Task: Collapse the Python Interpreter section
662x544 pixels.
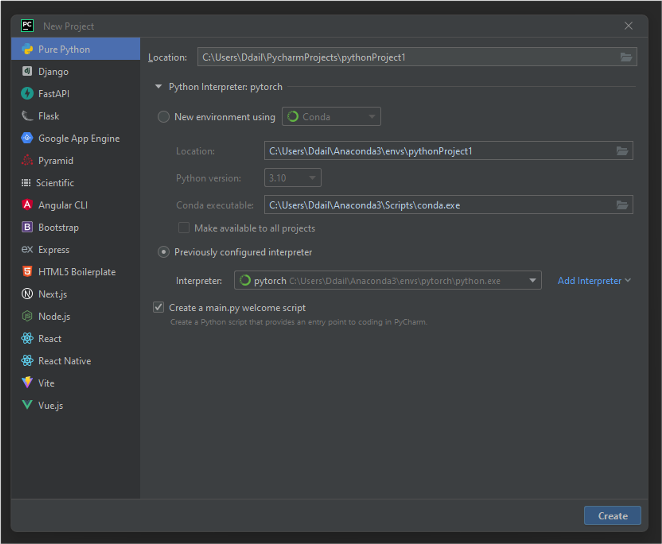Action: pos(158,87)
